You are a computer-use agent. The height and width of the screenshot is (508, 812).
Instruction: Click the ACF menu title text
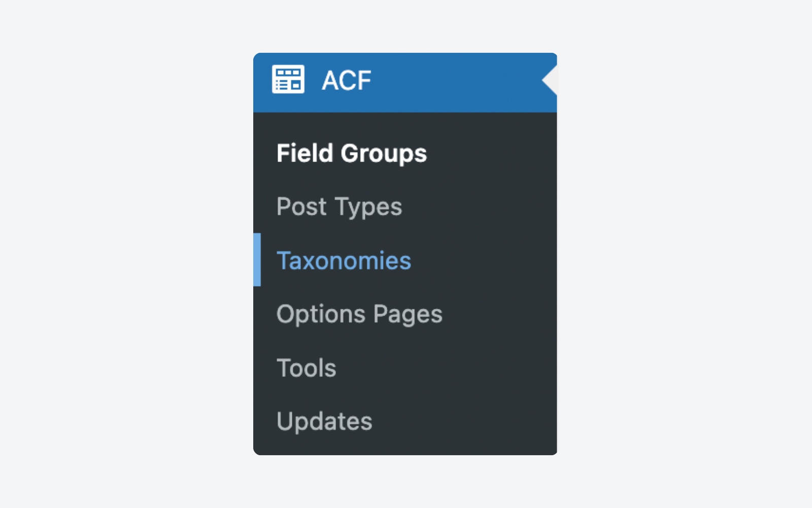(x=347, y=81)
